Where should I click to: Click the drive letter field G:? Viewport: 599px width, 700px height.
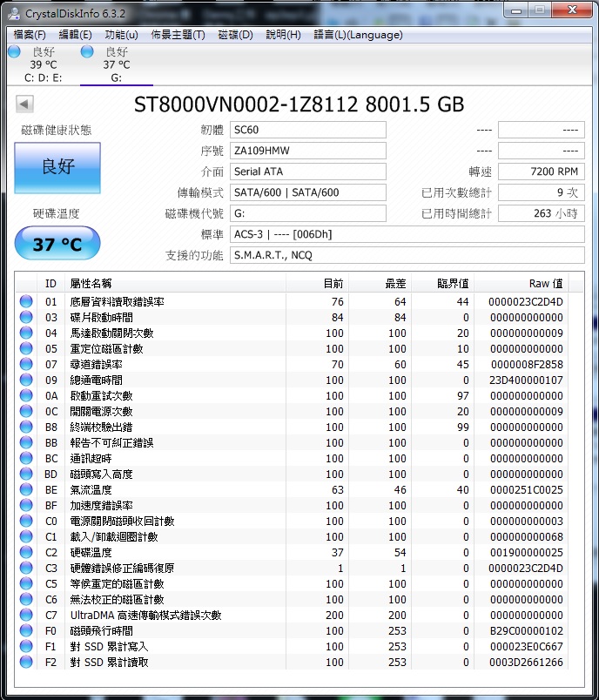(x=308, y=213)
